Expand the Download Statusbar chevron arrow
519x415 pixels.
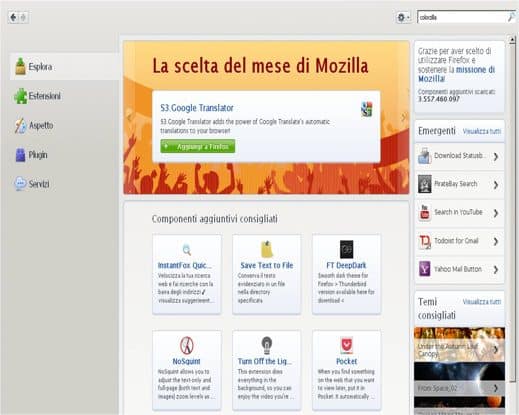point(496,156)
